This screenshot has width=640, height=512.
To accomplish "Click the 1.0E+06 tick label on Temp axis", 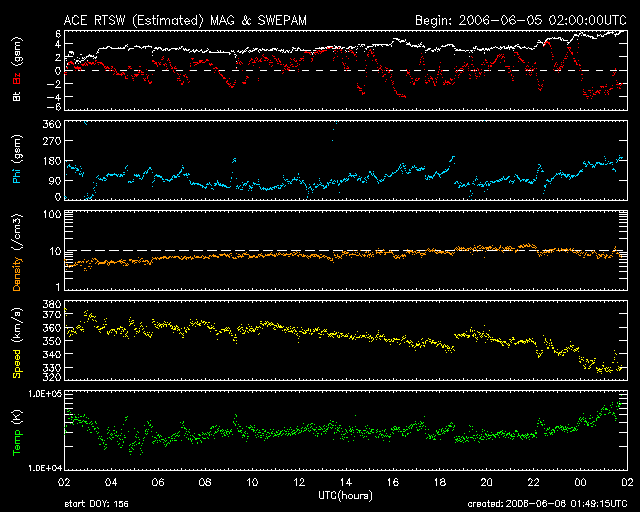I will point(45,393).
